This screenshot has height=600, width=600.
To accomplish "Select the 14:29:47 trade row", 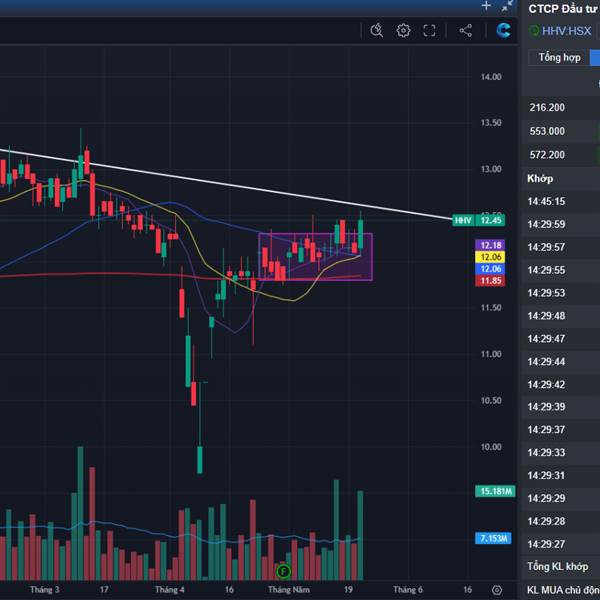I will point(561,339).
